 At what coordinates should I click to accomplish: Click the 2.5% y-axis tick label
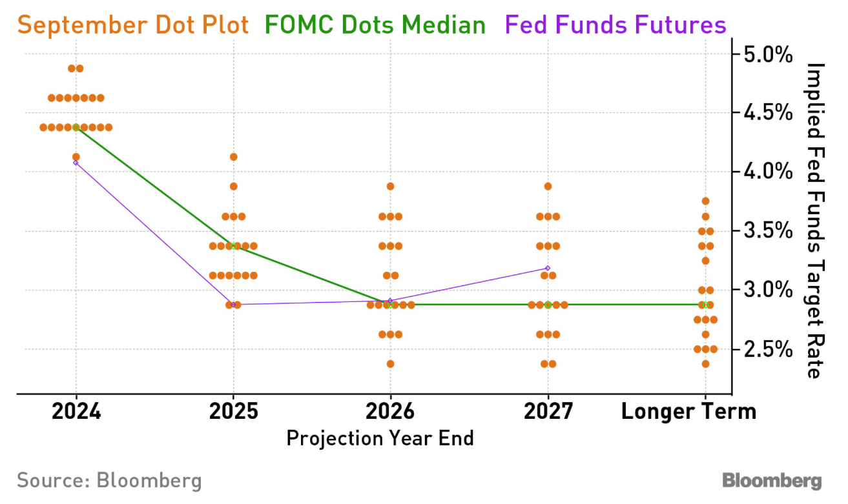(767, 349)
